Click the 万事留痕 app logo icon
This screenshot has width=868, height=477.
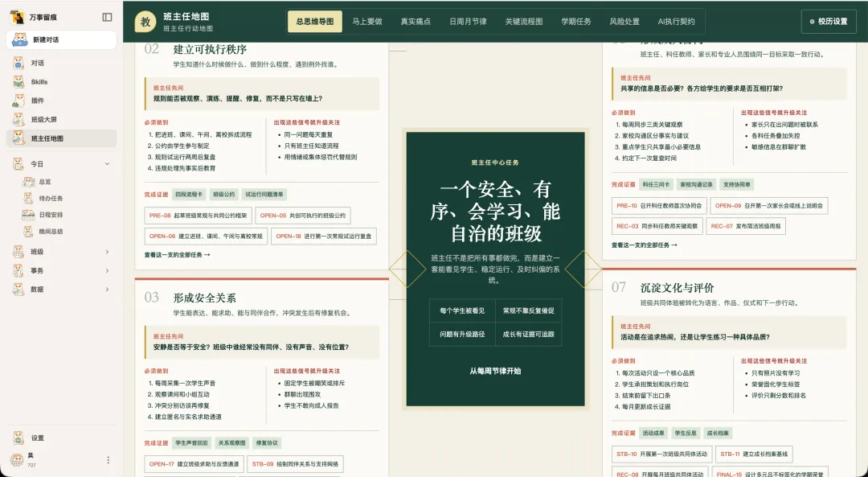18,17
